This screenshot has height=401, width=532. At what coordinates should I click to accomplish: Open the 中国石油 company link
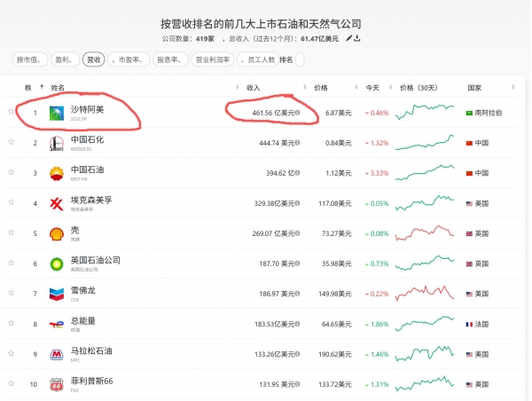[x=87, y=169]
